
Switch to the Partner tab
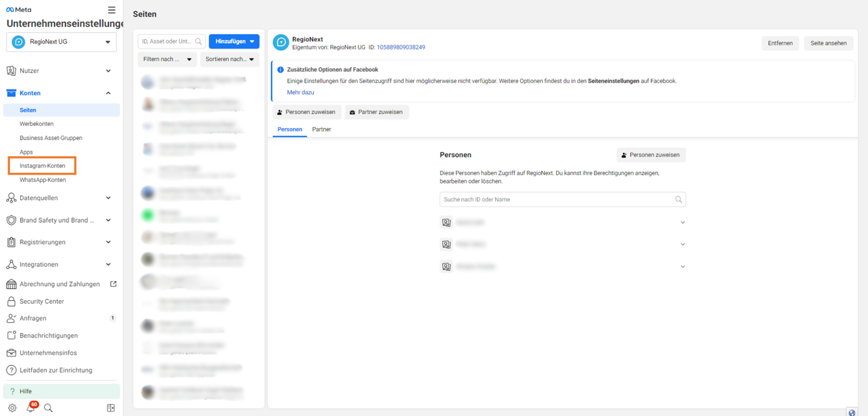322,129
